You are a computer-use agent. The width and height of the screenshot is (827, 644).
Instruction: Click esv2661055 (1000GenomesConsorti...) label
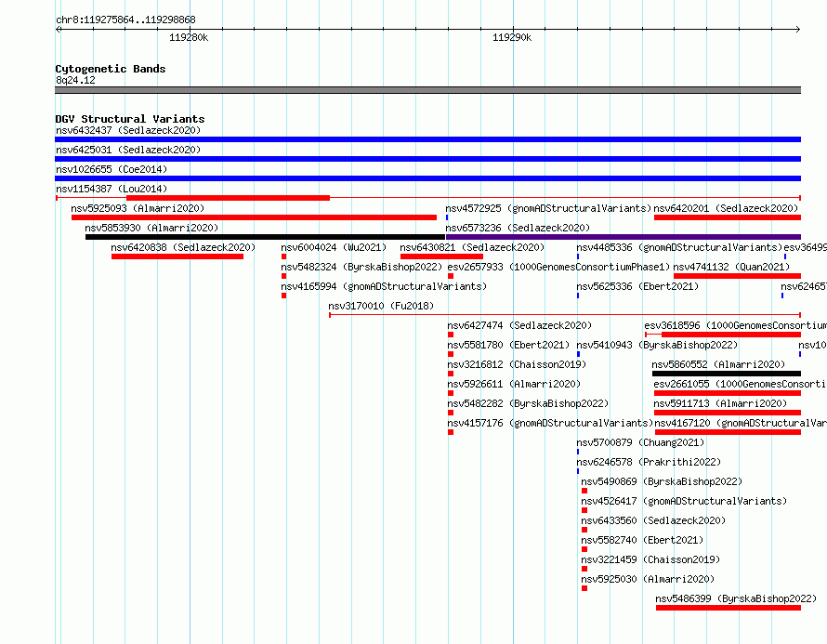(740, 384)
